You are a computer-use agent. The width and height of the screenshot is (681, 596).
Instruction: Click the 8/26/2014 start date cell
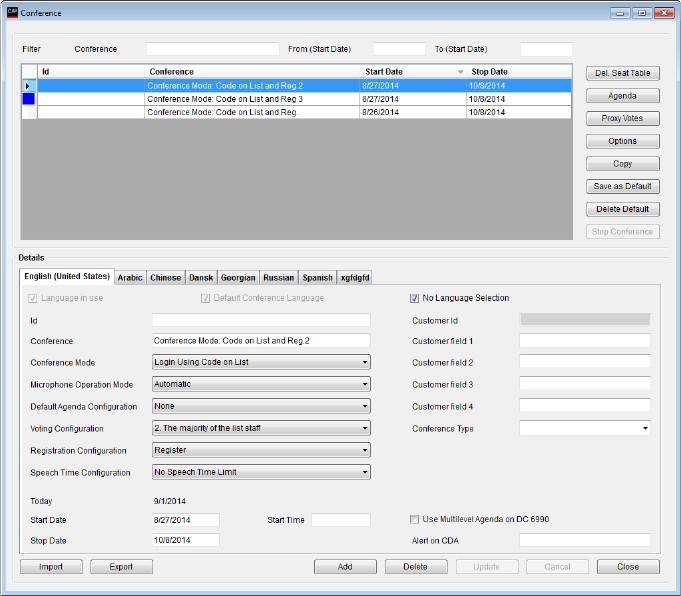(413, 112)
